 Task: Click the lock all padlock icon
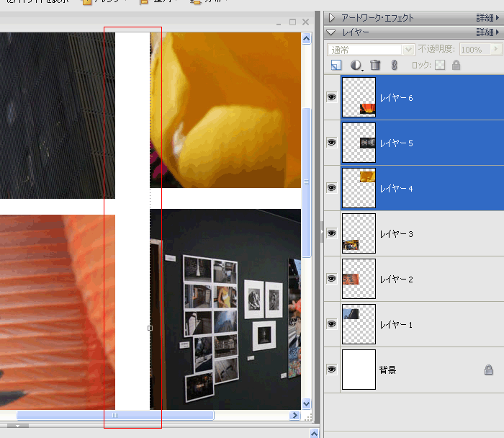456,66
